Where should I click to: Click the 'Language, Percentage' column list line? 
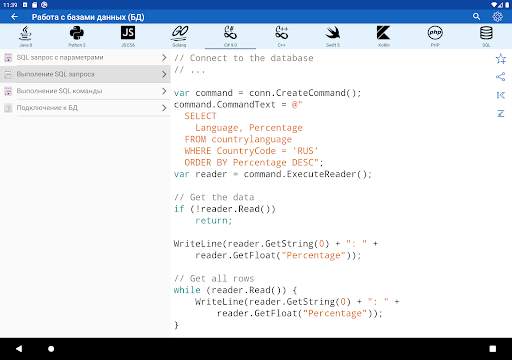249,128
